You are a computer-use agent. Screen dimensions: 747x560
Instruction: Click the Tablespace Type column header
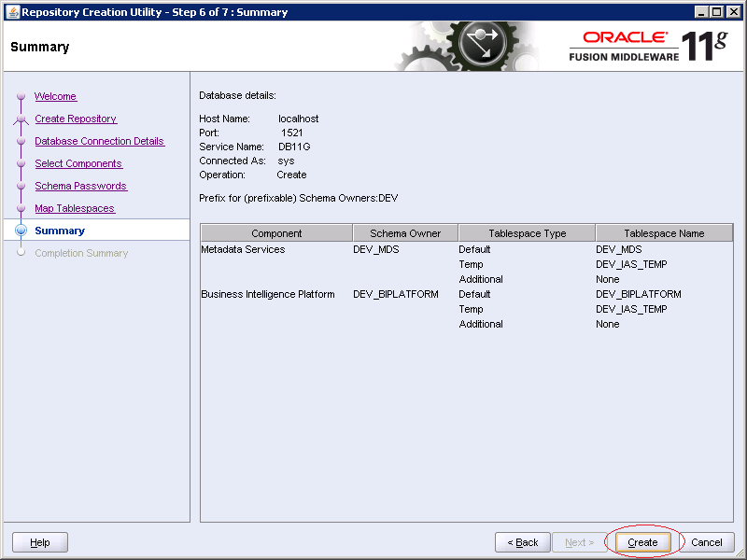[x=527, y=233]
